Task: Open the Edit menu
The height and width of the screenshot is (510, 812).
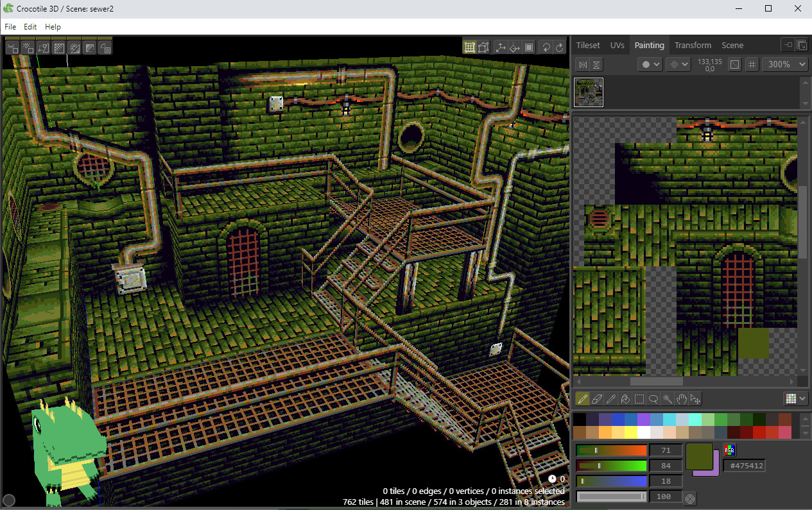Action: [x=30, y=27]
